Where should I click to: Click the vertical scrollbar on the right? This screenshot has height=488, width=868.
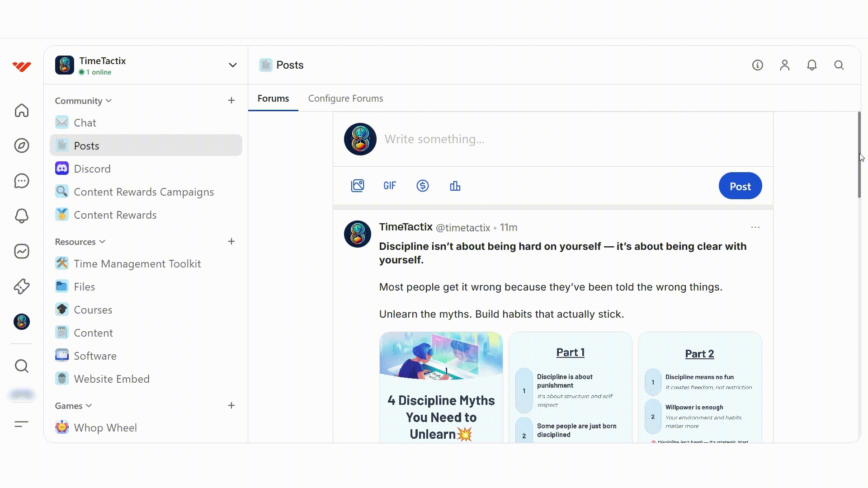click(x=859, y=155)
